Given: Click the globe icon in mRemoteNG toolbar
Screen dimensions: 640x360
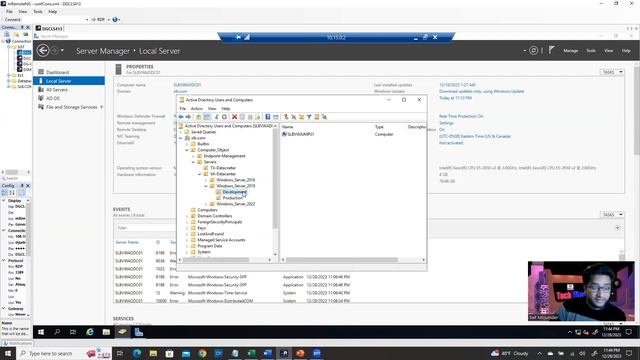Looking at the screenshot, I should pyautogui.click(x=115, y=20).
